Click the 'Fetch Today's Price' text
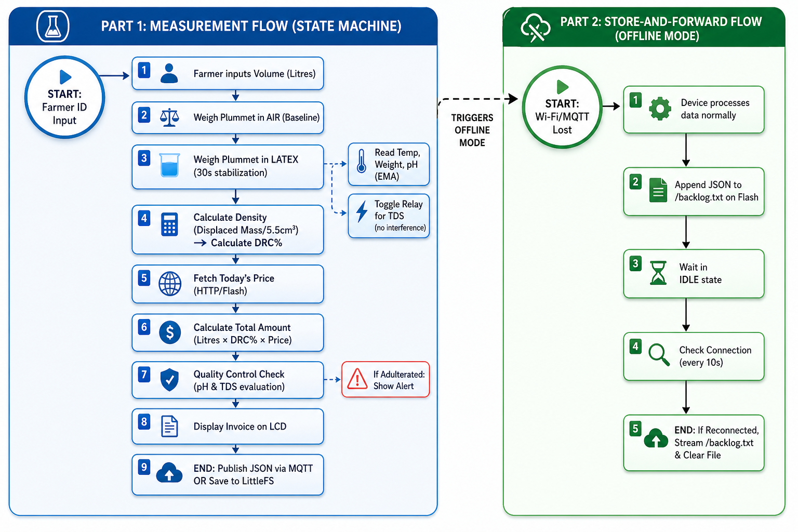 234,278
